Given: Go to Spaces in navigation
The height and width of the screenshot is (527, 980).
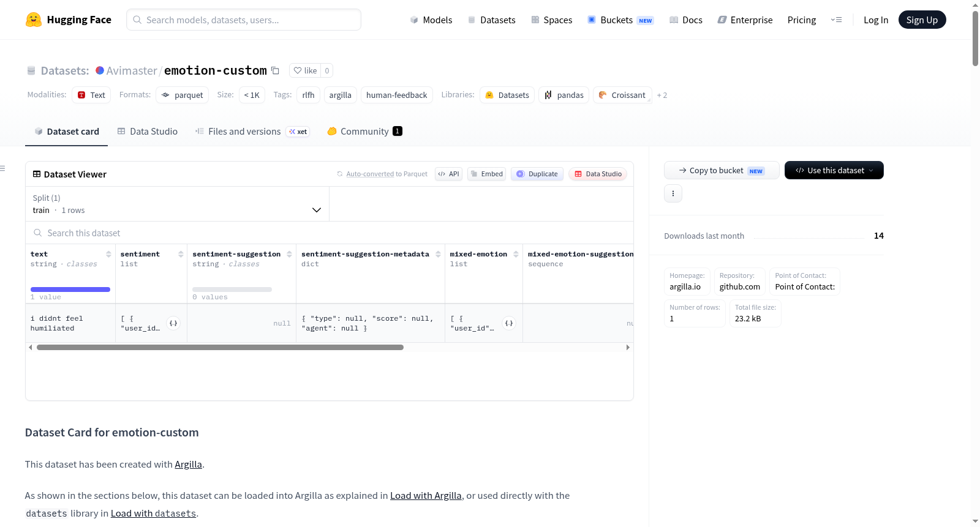Looking at the screenshot, I should (551, 20).
